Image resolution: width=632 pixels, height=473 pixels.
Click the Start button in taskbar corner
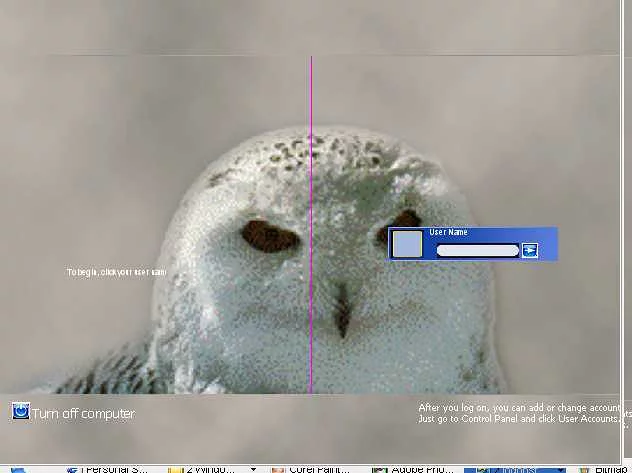[x=18, y=468]
